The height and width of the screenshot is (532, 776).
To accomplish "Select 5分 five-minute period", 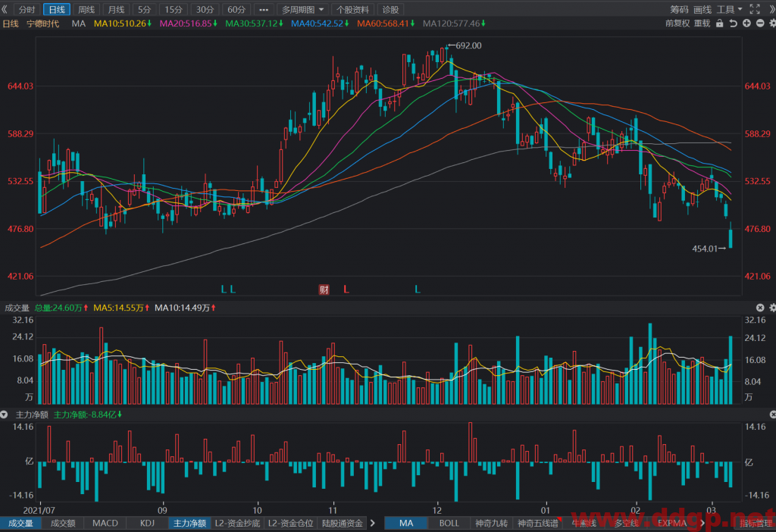I will coord(144,9).
